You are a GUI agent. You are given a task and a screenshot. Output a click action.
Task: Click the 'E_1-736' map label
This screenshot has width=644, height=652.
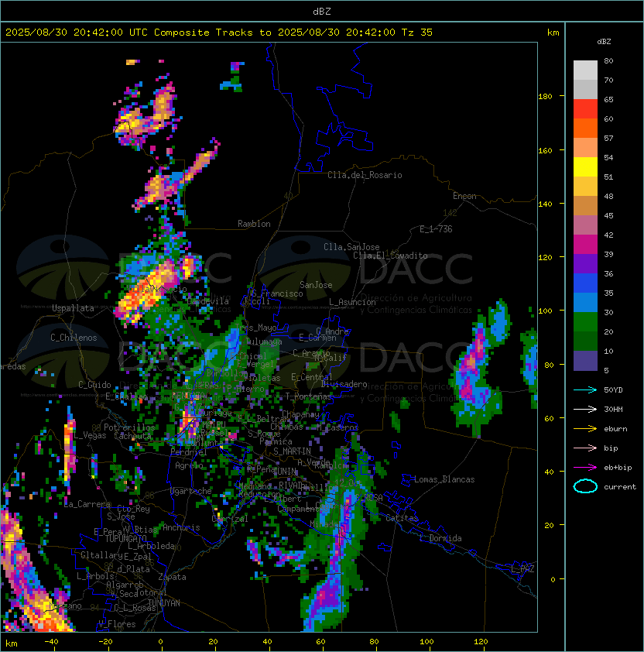[436, 229]
